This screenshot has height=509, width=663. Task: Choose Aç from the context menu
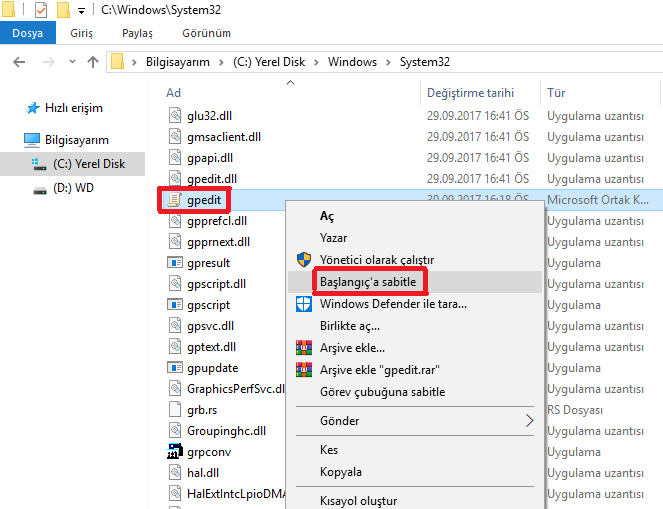(x=415, y=216)
